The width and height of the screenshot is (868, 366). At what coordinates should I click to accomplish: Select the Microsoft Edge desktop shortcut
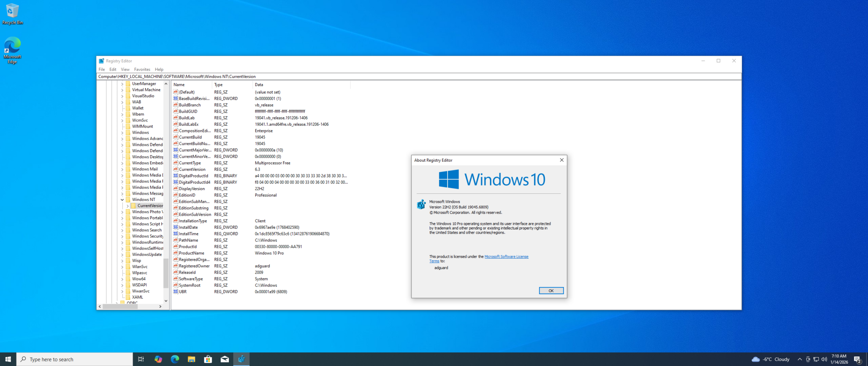(x=12, y=51)
